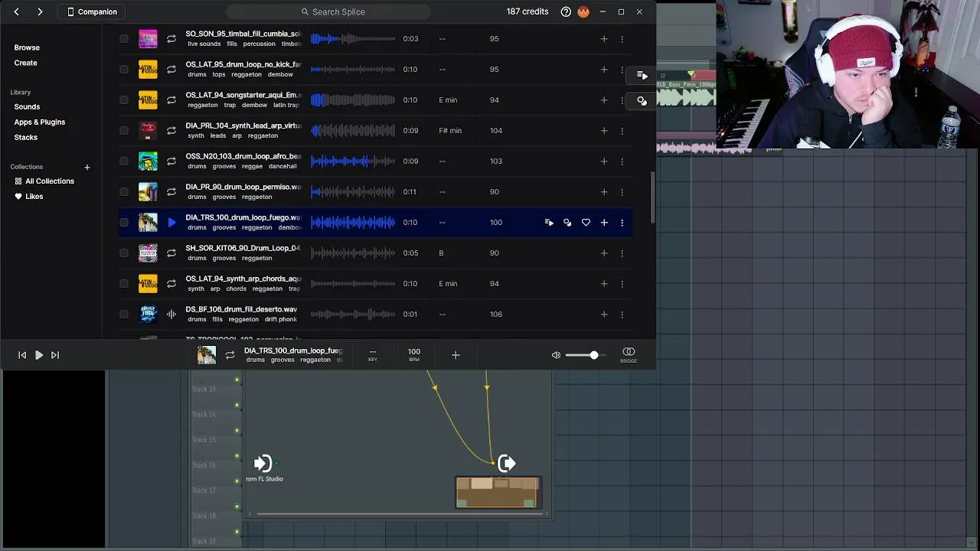
Task: Add DIA_PRL_104_synth_lead_arp with plus icon
Action: tap(604, 131)
